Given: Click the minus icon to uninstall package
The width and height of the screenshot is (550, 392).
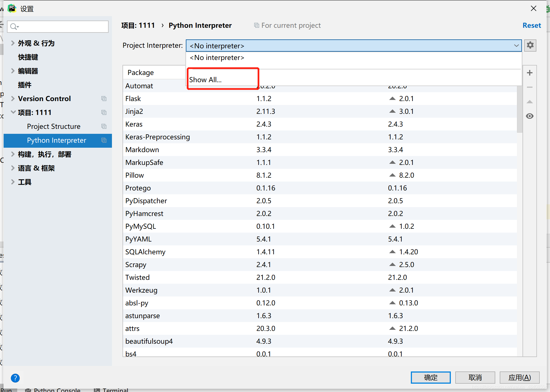Looking at the screenshot, I should [x=529, y=87].
